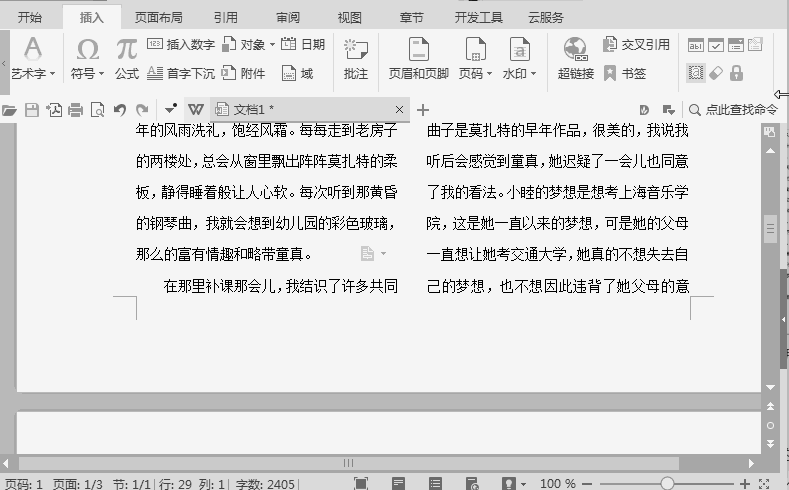Toggle full screen view in status bar
Viewport: 789px width, 490px height.
coord(361,483)
